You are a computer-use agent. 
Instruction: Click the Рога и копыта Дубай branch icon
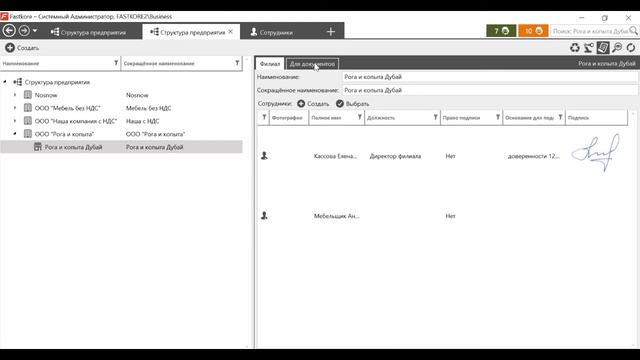click(x=38, y=147)
